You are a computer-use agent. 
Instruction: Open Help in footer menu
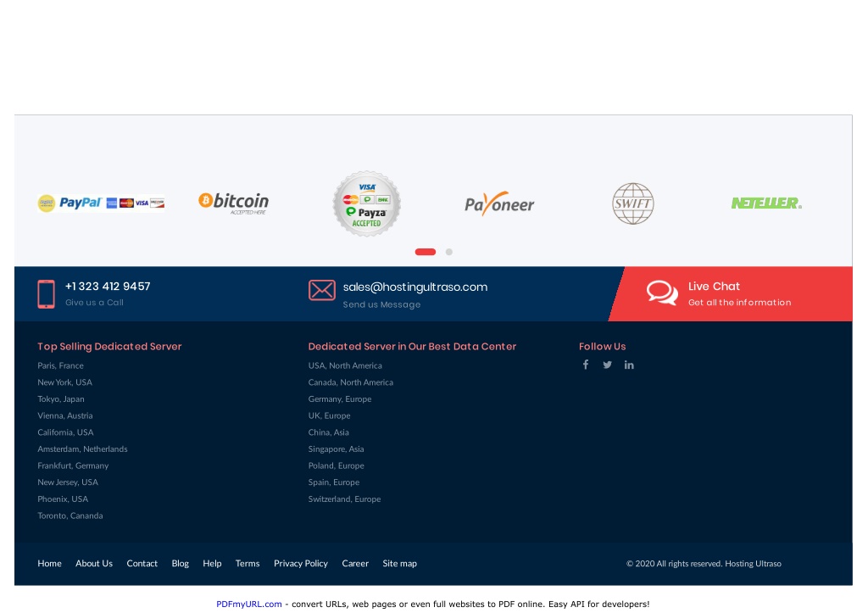[x=212, y=563]
